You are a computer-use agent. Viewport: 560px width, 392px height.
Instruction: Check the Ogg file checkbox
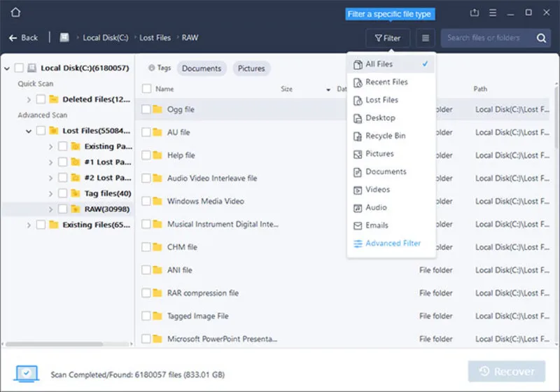[146, 109]
